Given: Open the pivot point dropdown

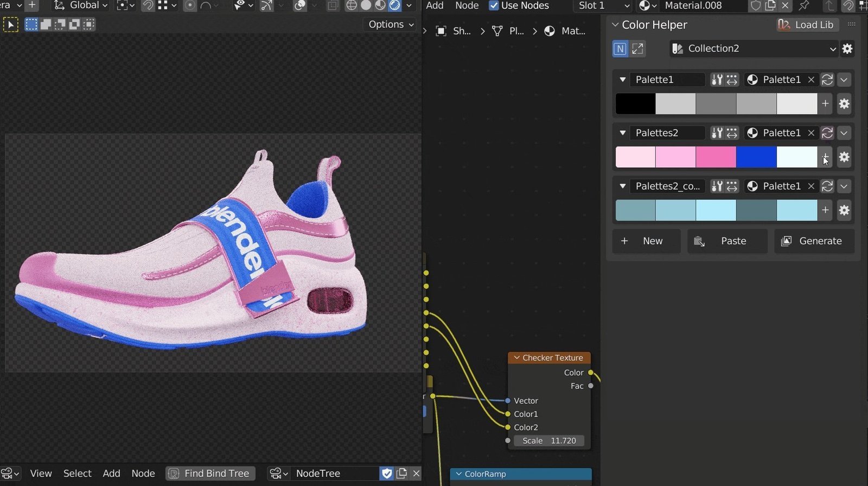Looking at the screenshot, I should (x=126, y=5).
